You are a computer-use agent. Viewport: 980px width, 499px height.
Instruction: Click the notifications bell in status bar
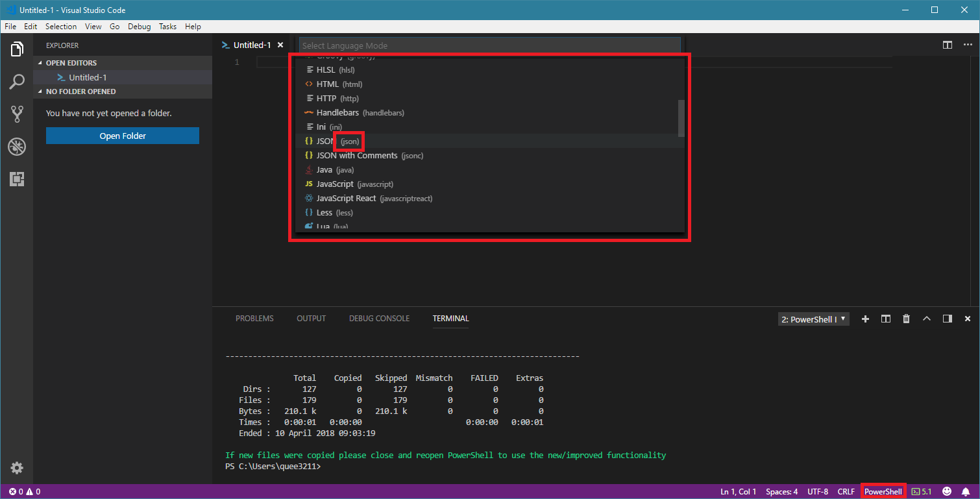click(x=966, y=491)
